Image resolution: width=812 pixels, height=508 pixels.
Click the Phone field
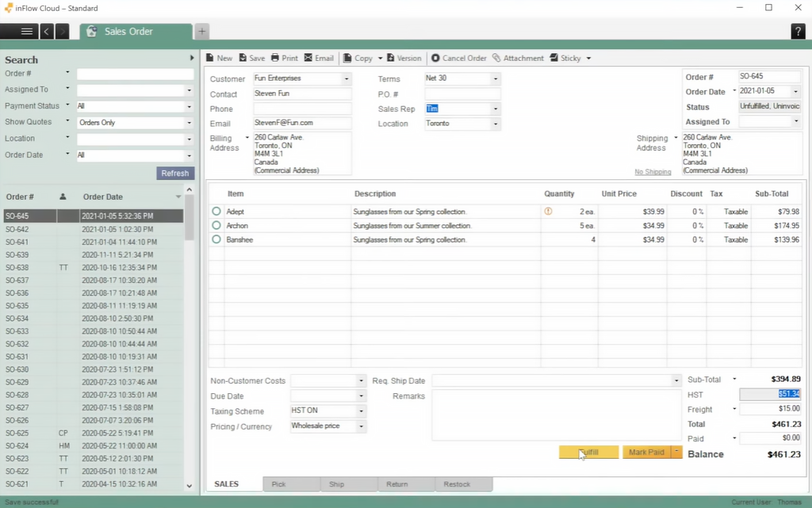302,109
